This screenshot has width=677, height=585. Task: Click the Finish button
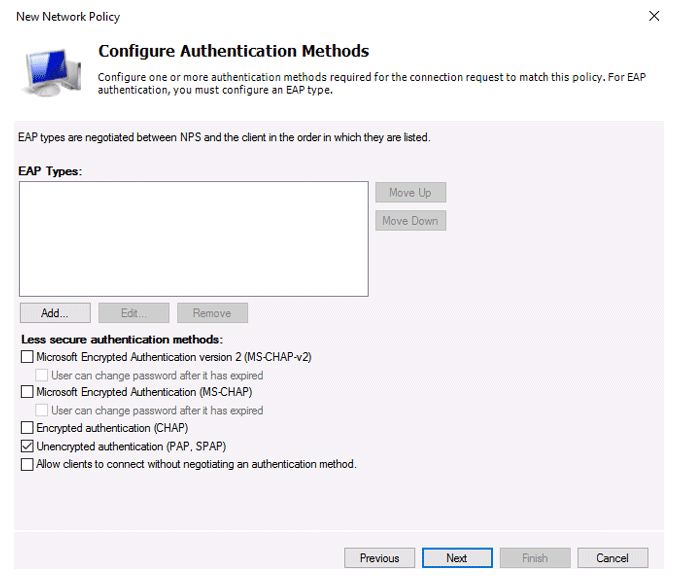(535, 558)
